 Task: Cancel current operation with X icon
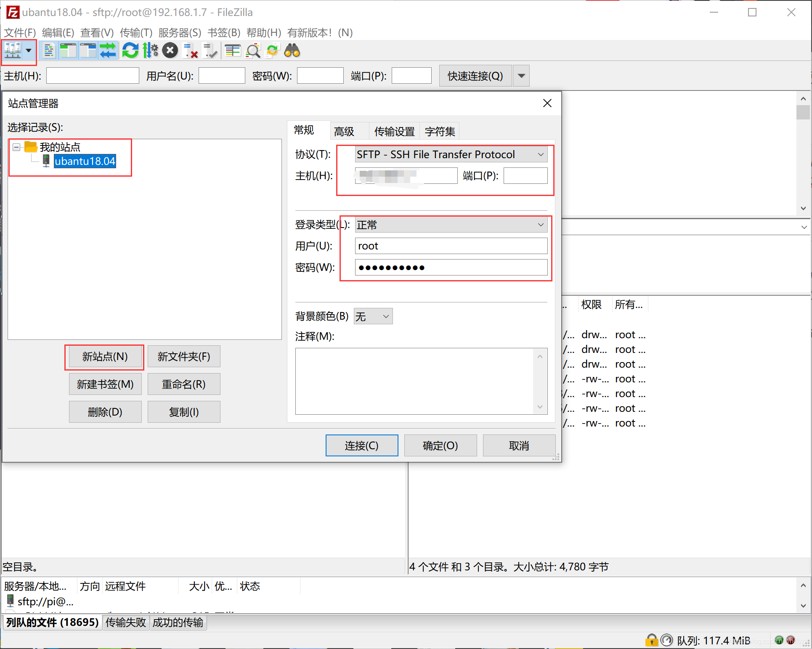[170, 51]
